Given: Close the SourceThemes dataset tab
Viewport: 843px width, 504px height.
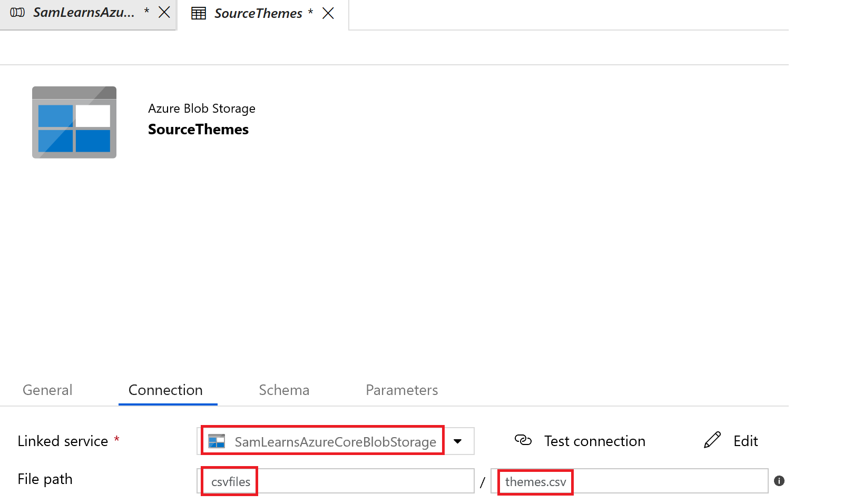Looking at the screenshot, I should (x=328, y=13).
